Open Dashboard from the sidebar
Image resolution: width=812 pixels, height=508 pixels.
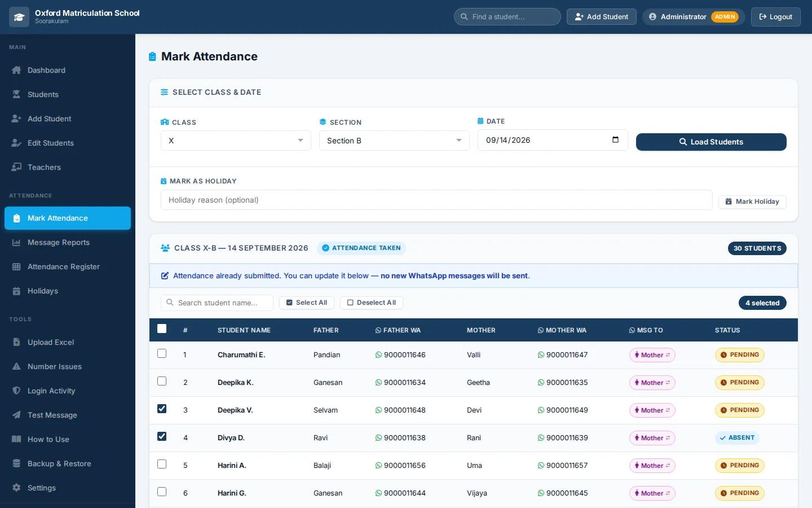point(68,70)
